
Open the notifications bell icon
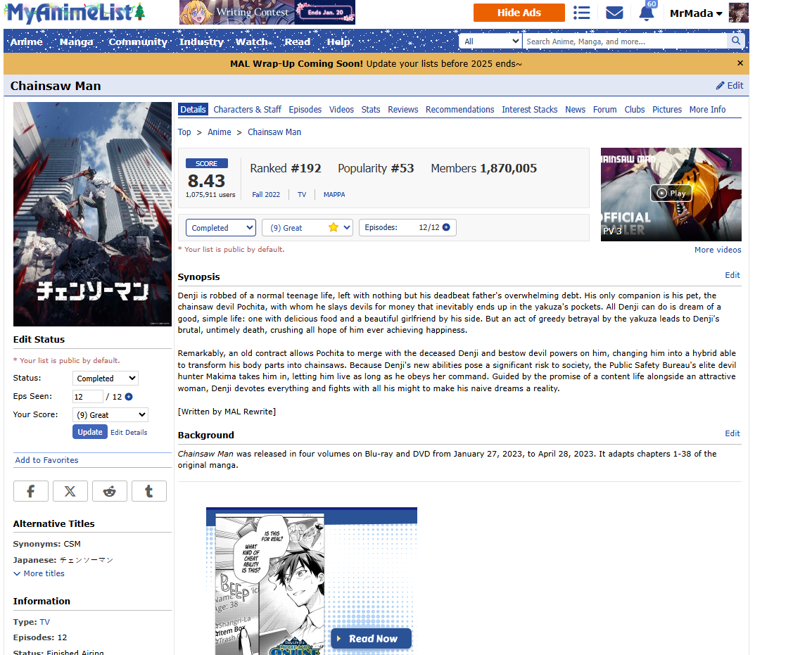646,13
